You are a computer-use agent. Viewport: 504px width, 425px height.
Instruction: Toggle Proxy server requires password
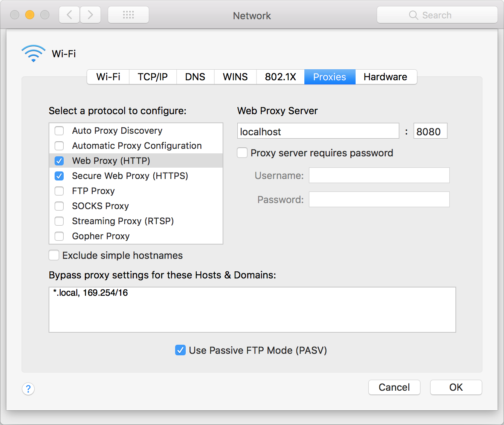pyautogui.click(x=242, y=153)
